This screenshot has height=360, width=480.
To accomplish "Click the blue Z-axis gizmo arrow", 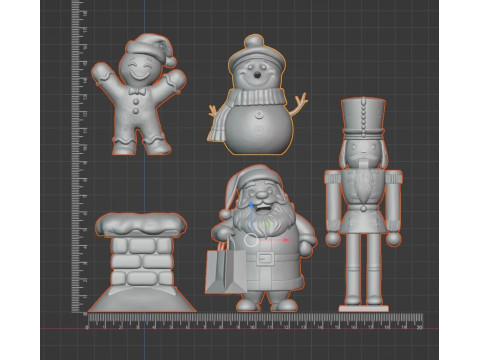I will [251, 204].
